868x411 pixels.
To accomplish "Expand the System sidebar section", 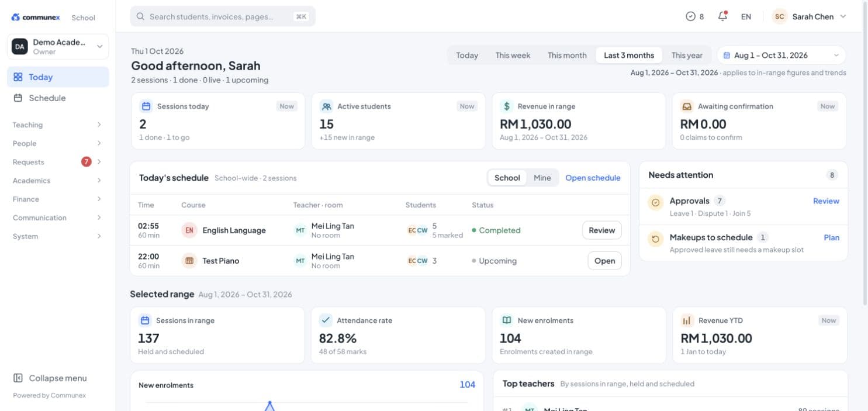I will coord(58,236).
